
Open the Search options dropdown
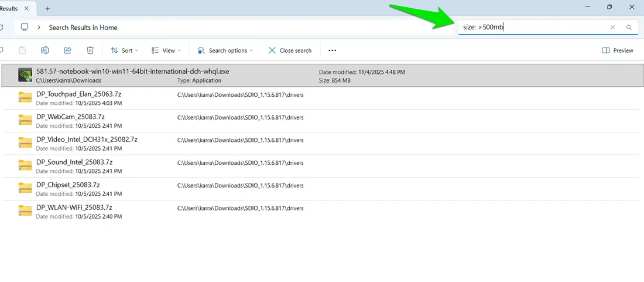pos(225,50)
